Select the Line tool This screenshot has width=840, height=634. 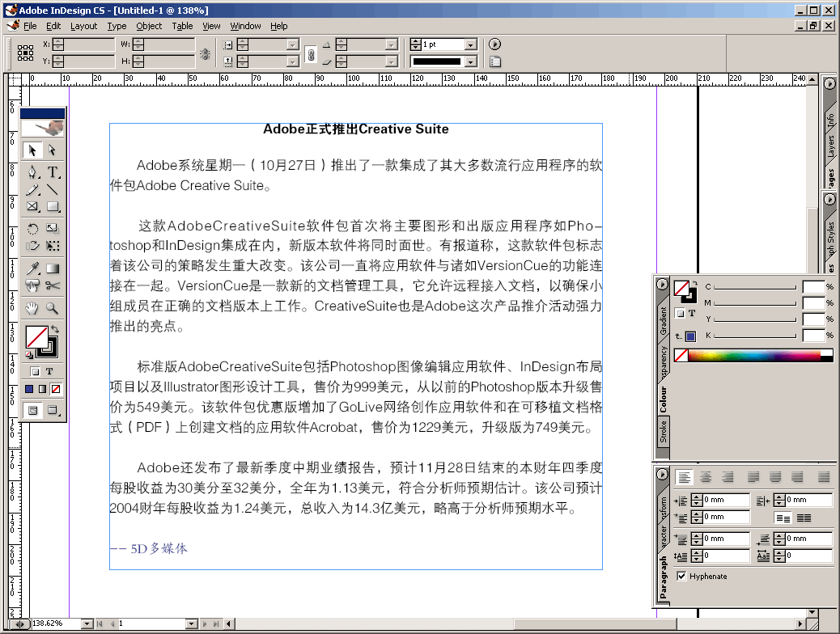pyautogui.click(x=52, y=189)
